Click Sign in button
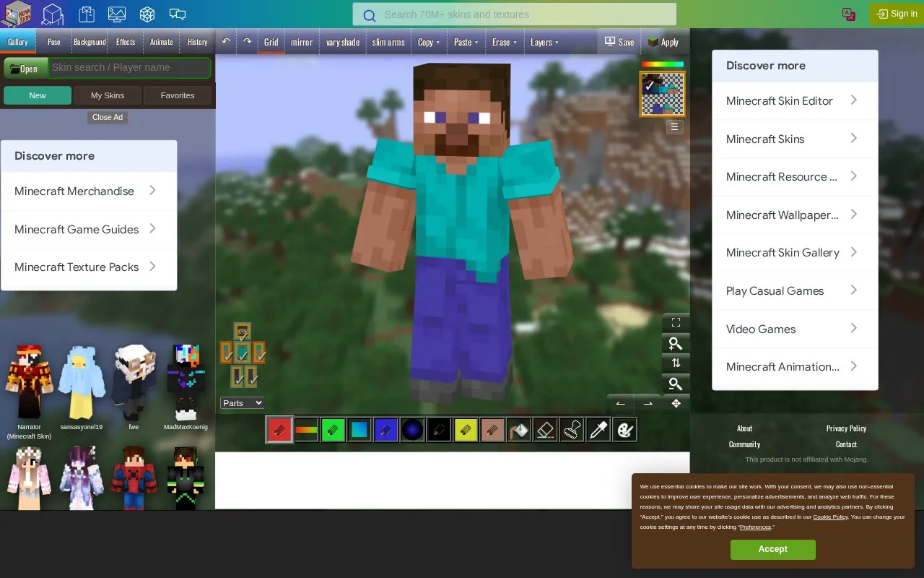 tap(897, 14)
